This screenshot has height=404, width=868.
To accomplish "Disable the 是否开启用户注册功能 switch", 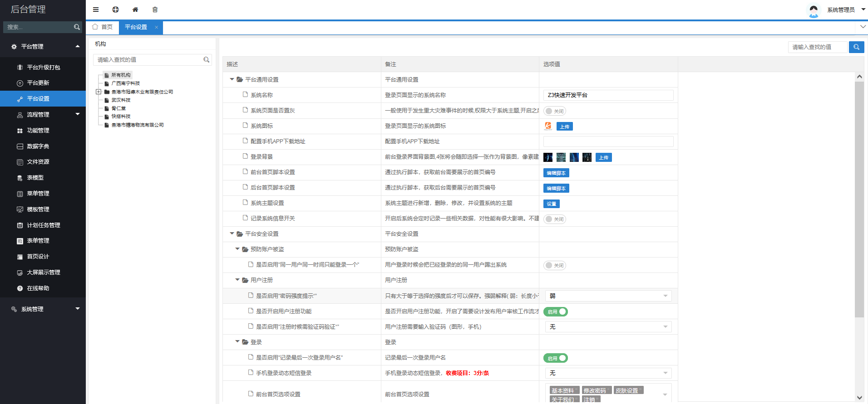I will point(556,312).
